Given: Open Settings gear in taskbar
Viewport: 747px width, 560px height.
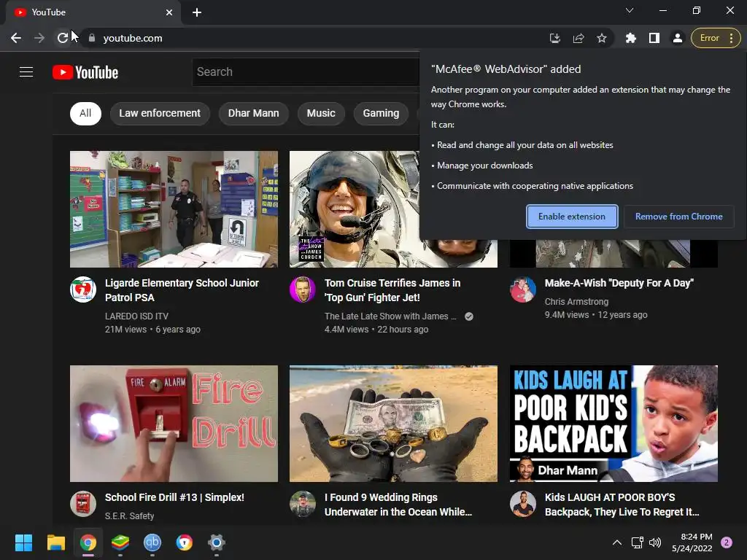Looking at the screenshot, I should pyautogui.click(x=216, y=542).
